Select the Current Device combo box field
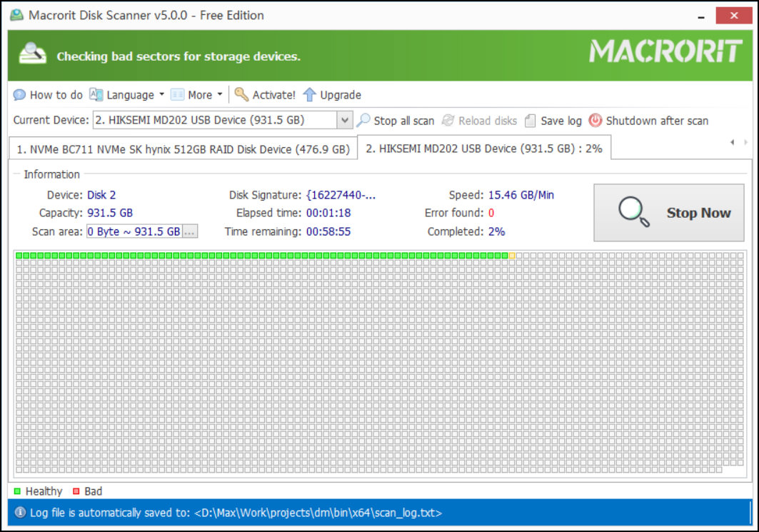The image size is (759, 532). point(222,120)
